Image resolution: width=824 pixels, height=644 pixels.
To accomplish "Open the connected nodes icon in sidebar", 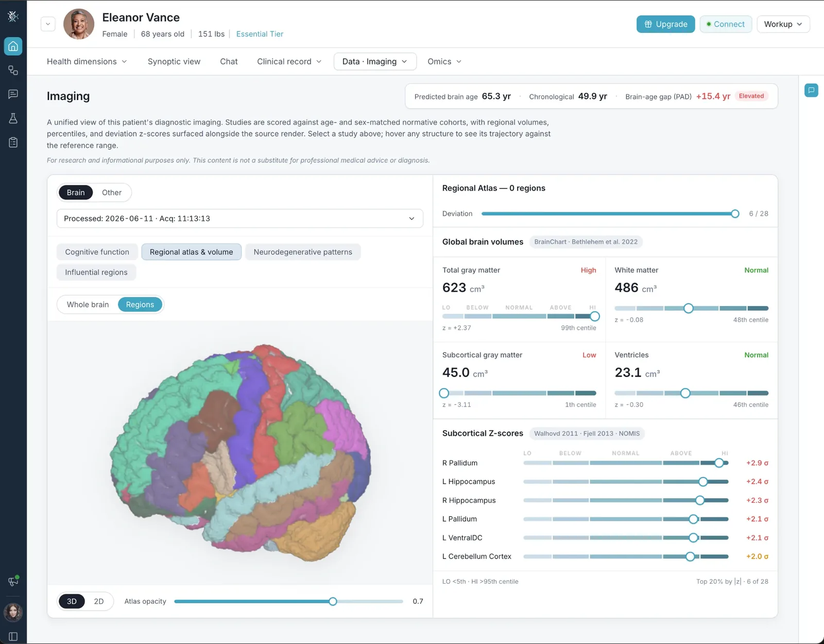I will tap(13, 70).
